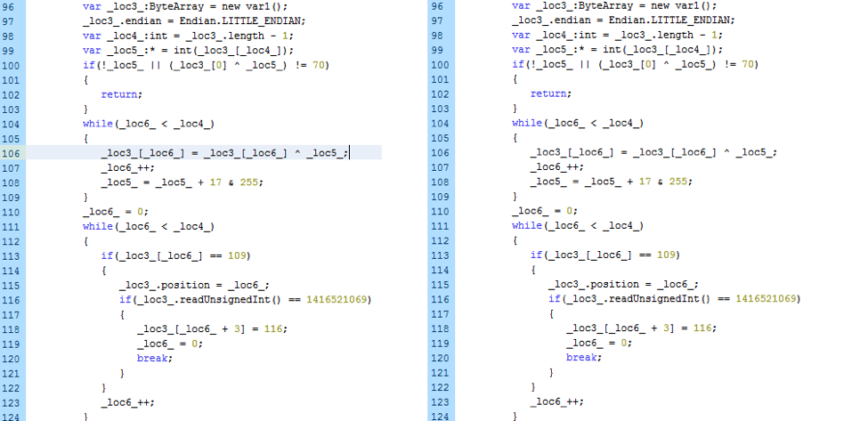Click the value 70 in left pane line 100

(319, 65)
